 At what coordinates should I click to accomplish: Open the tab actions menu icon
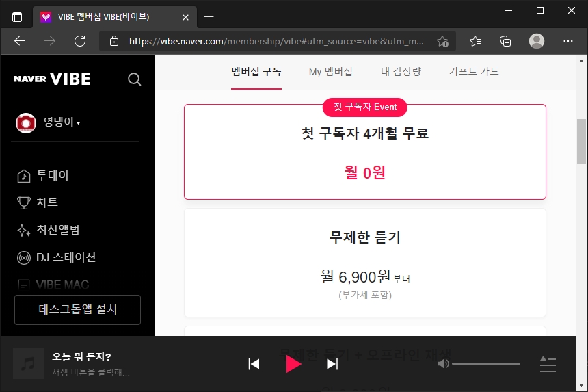point(17,17)
